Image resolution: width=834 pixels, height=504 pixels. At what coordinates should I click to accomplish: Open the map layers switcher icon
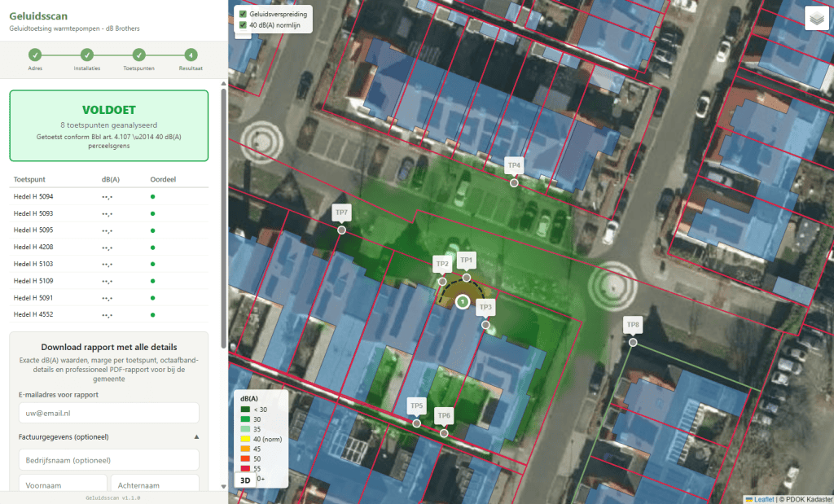pyautogui.click(x=815, y=20)
